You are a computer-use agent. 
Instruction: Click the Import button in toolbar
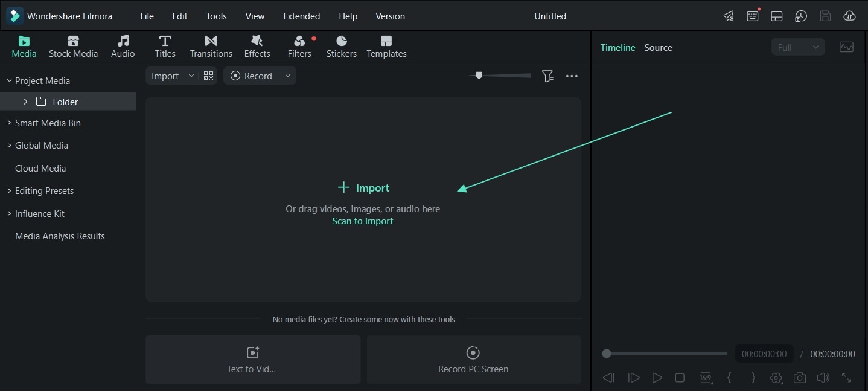pos(165,76)
